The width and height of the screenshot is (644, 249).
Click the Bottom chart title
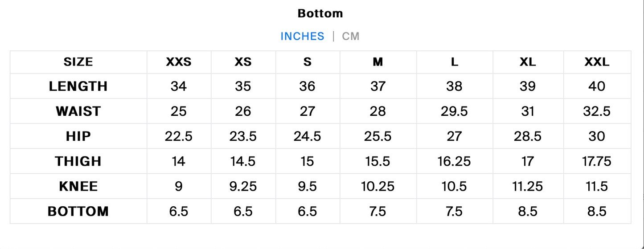click(x=320, y=13)
